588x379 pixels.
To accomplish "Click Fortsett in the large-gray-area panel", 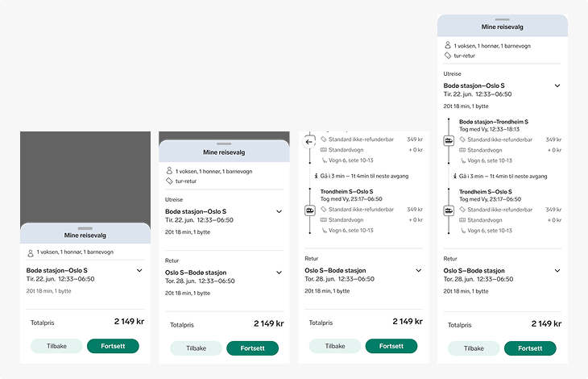I will 113,346.
